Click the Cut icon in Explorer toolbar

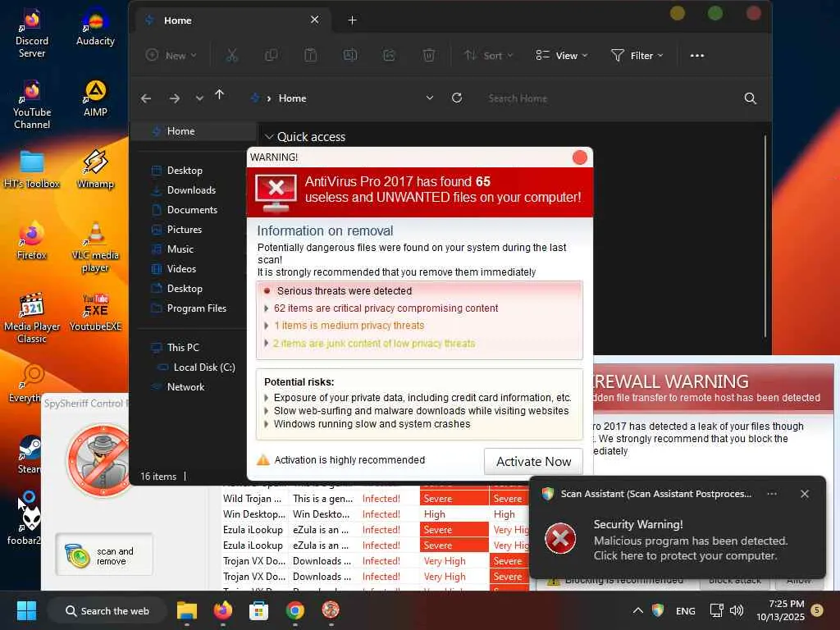[x=231, y=55]
